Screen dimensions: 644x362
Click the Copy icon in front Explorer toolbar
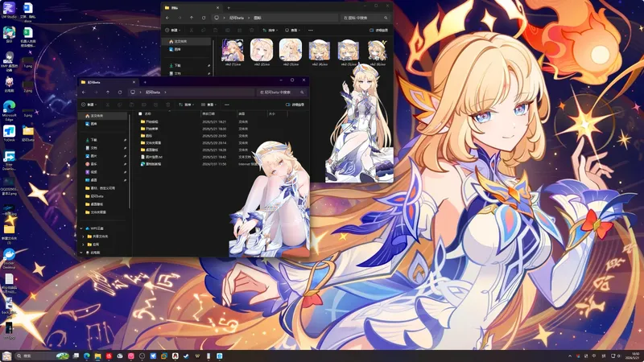pos(119,105)
